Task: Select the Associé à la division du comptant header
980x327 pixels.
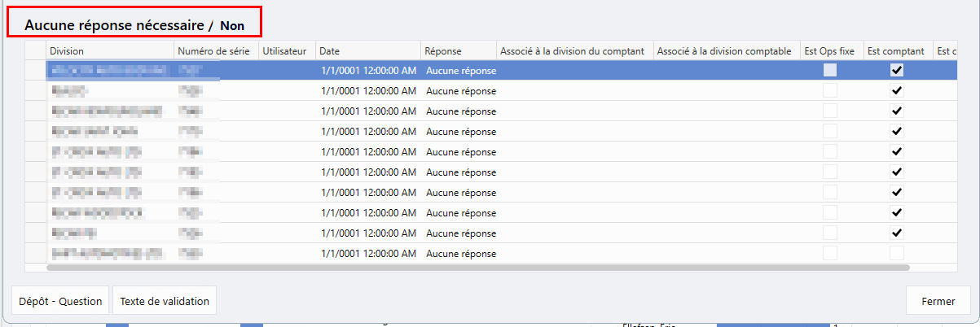Action: (x=573, y=51)
